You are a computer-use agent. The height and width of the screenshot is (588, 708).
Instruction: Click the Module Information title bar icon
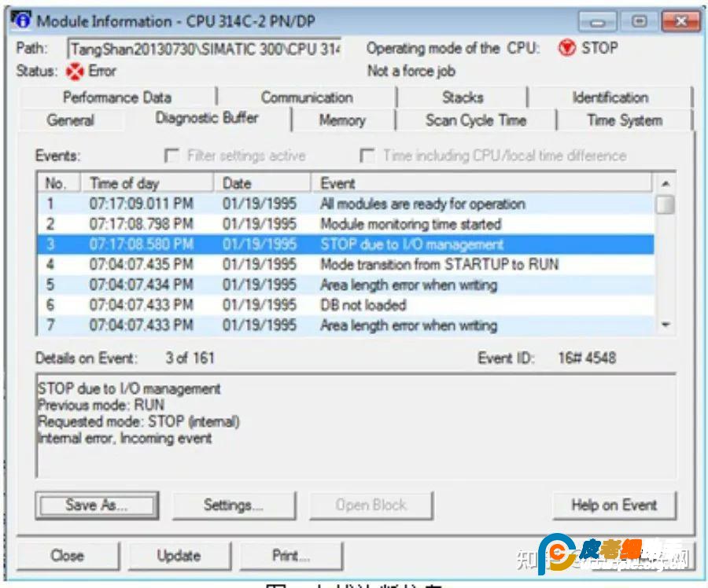(x=20, y=20)
